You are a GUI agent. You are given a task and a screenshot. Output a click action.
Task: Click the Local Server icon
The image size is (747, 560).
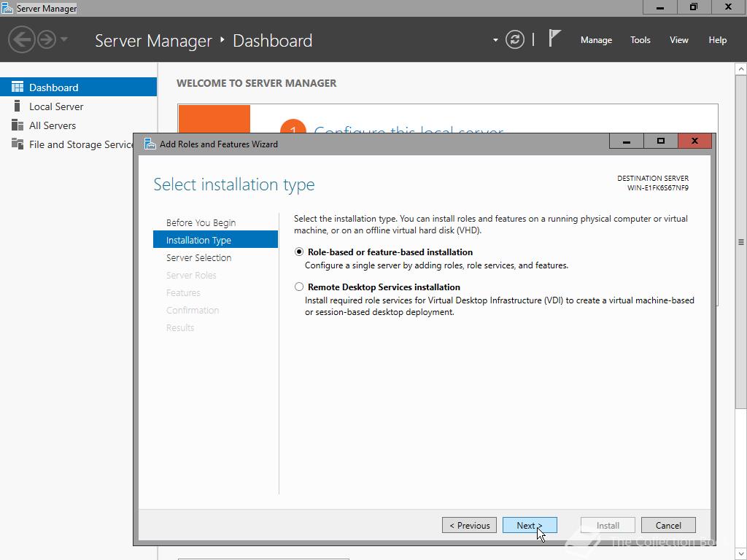coord(18,106)
